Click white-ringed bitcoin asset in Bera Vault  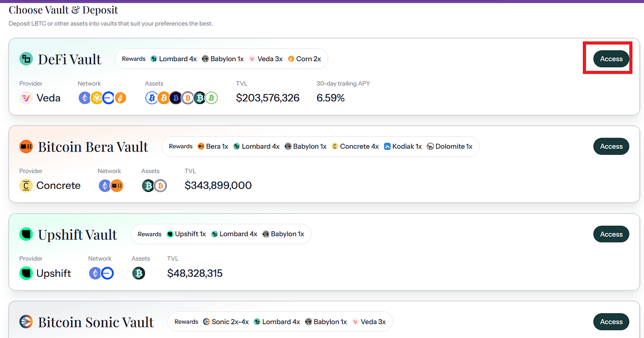pos(160,186)
